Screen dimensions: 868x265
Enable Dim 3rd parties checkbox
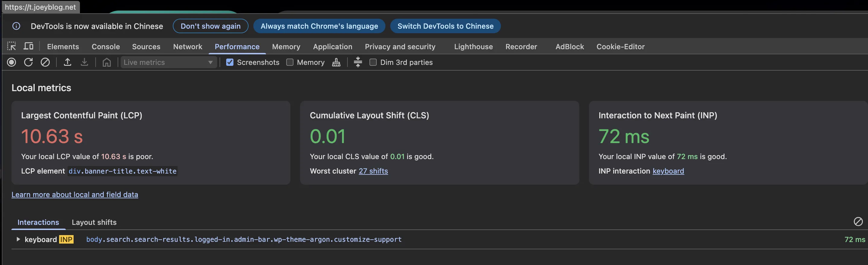pyautogui.click(x=373, y=62)
